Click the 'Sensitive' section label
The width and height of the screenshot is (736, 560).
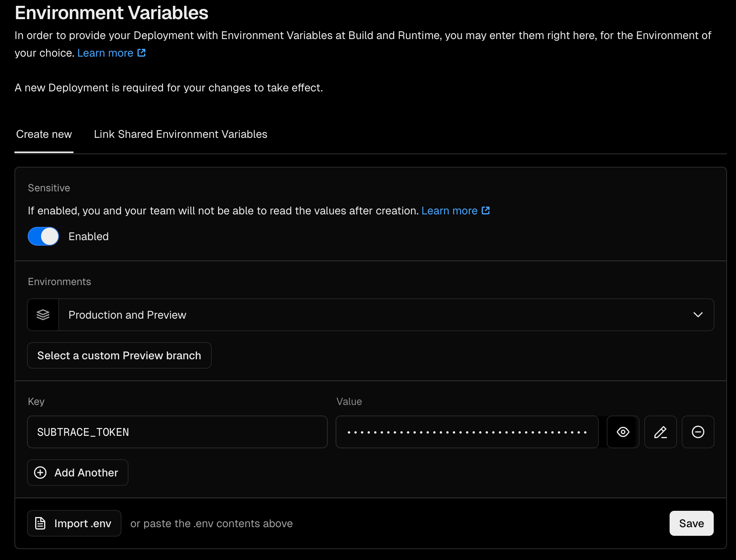click(49, 188)
